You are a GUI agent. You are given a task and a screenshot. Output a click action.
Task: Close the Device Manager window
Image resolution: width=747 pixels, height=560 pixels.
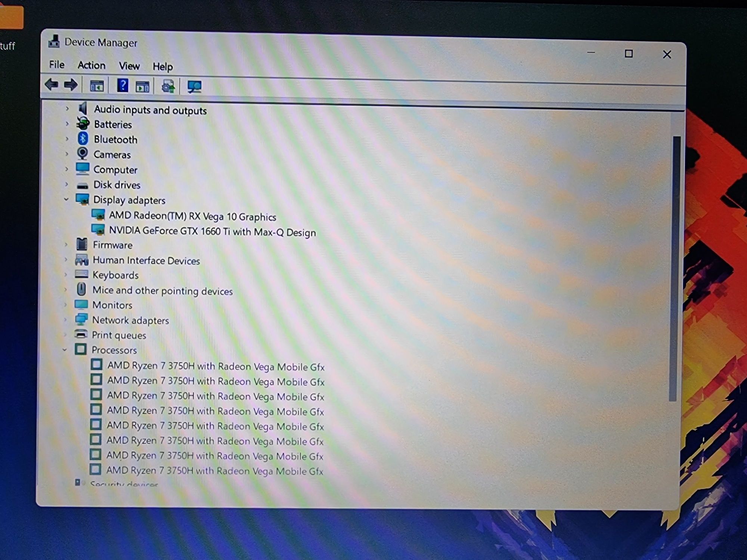(667, 55)
